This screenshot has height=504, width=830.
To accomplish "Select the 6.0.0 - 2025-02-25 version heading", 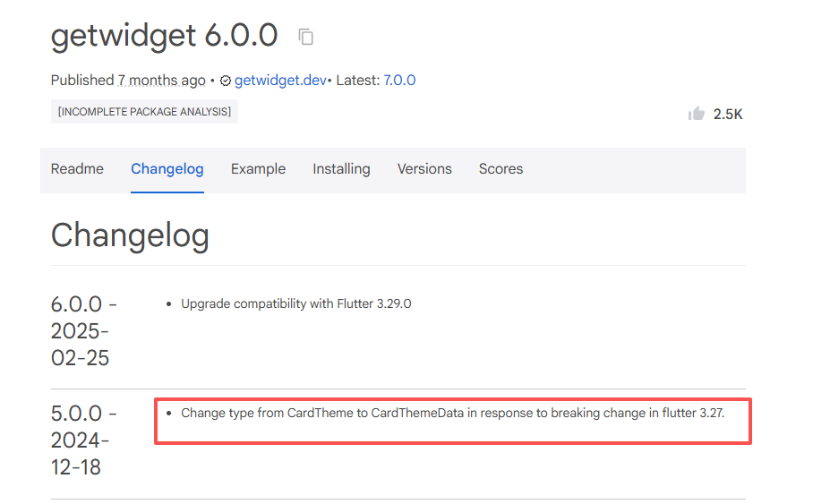I will [x=84, y=330].
